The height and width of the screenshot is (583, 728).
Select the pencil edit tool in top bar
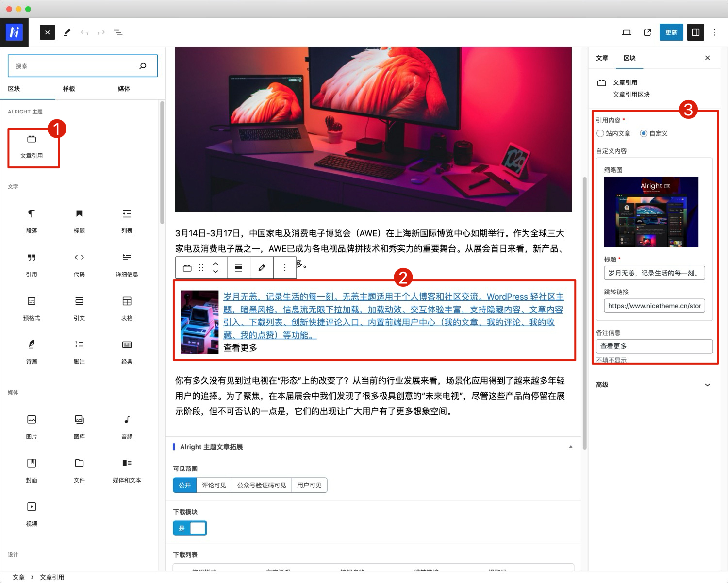point(67,32)
